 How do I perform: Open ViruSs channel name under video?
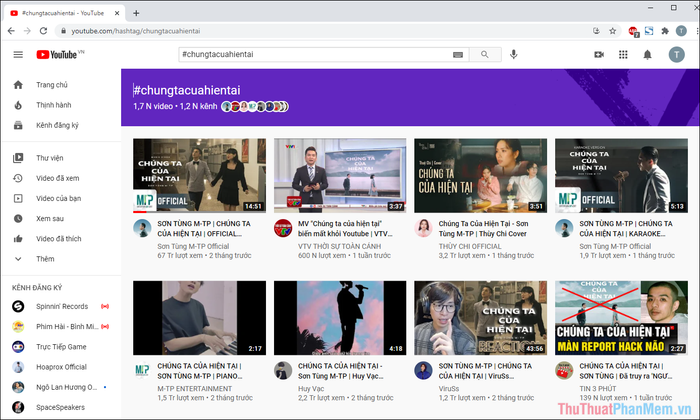point(449,389)
